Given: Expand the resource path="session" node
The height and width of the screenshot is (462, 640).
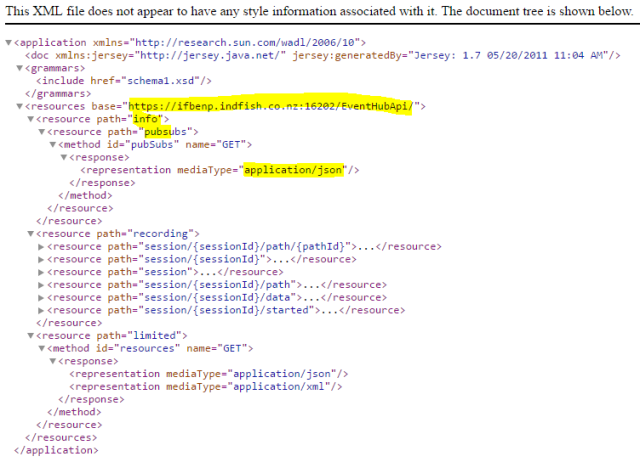Looking at the screenshot, I should tap(41, 272).
